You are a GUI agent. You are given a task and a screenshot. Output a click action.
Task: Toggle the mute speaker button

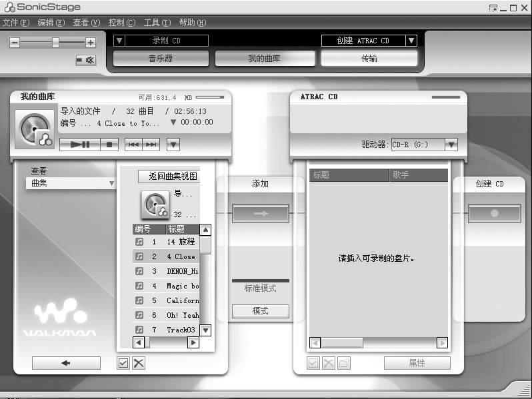(x=86, y=60)
